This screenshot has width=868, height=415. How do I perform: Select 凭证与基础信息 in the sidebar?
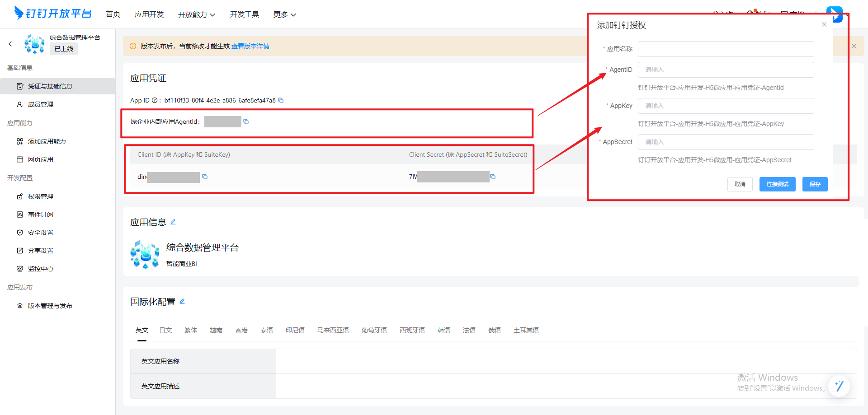click(x=58, y=86)
